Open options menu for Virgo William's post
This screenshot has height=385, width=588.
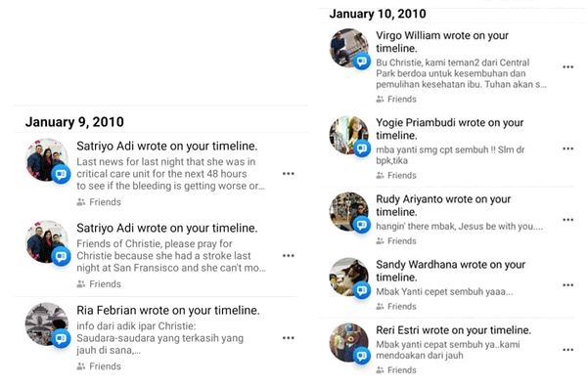pos(567,67)
